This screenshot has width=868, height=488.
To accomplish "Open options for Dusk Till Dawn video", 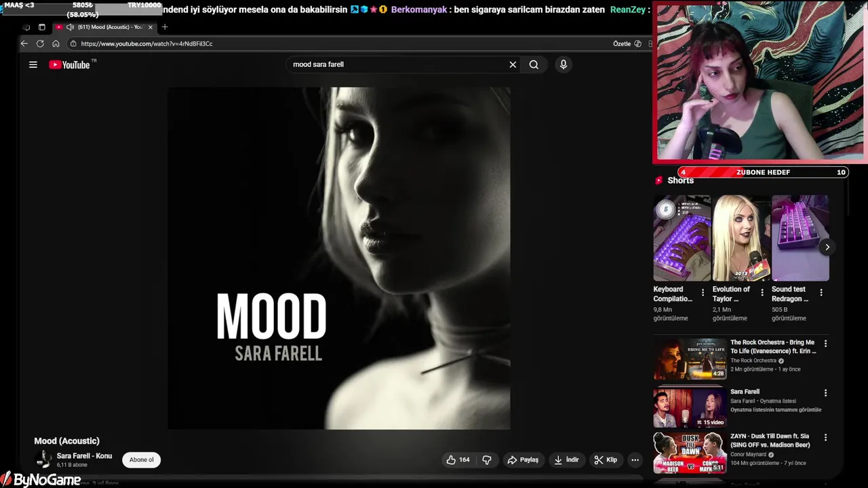I will 825,438.
